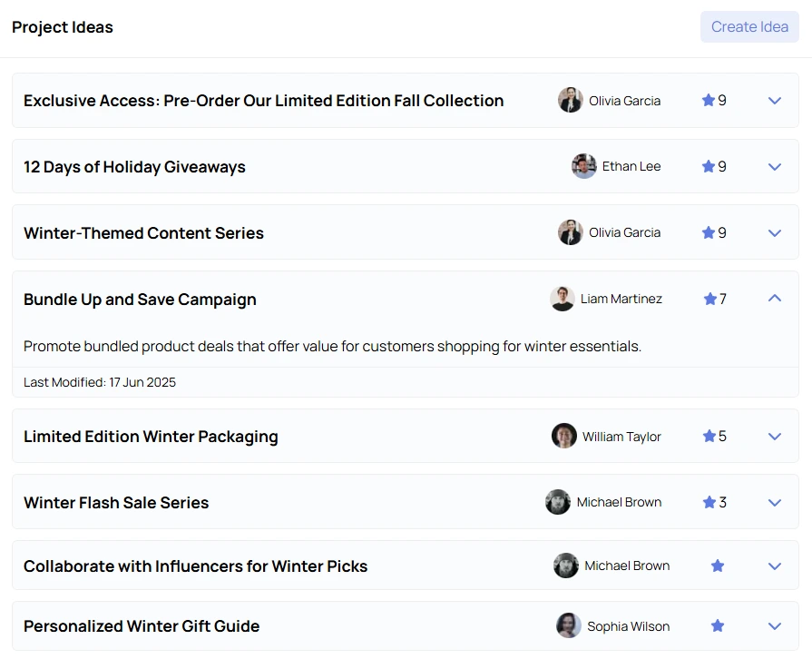Select Sophia Wilson's author name

pyautogui.click(x=628, y=626)
